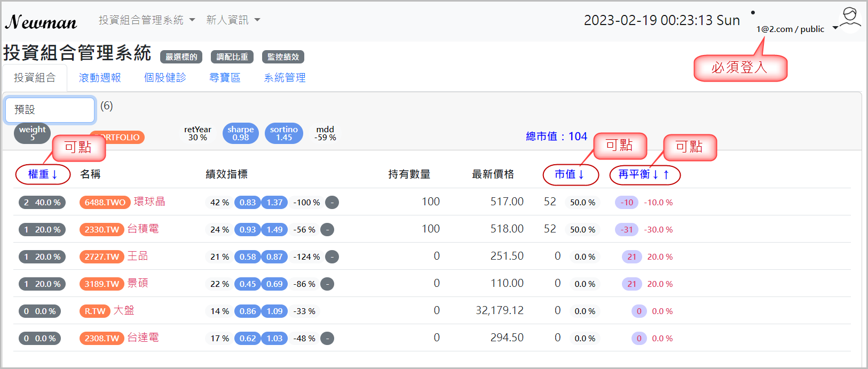
Task: Switch to the 滾動週報 tab
Action: (x=100, y=78)
